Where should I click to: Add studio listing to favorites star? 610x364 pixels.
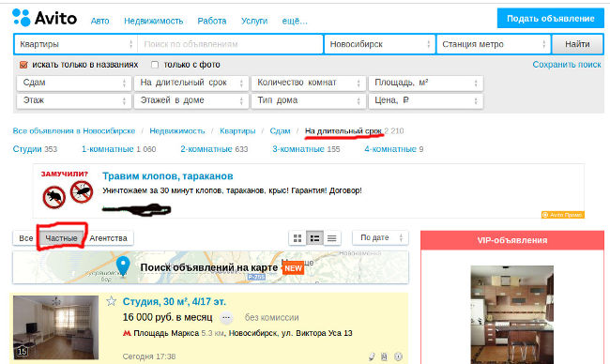click(x=112, y=301)
